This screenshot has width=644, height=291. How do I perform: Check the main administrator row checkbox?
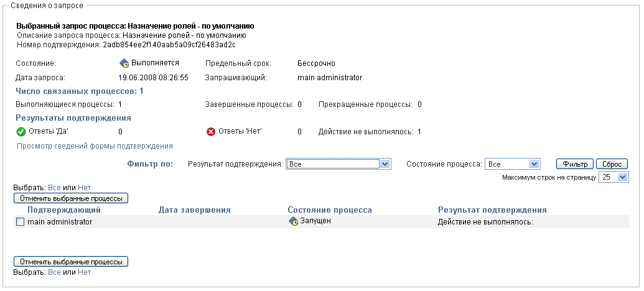coord(20,222)
